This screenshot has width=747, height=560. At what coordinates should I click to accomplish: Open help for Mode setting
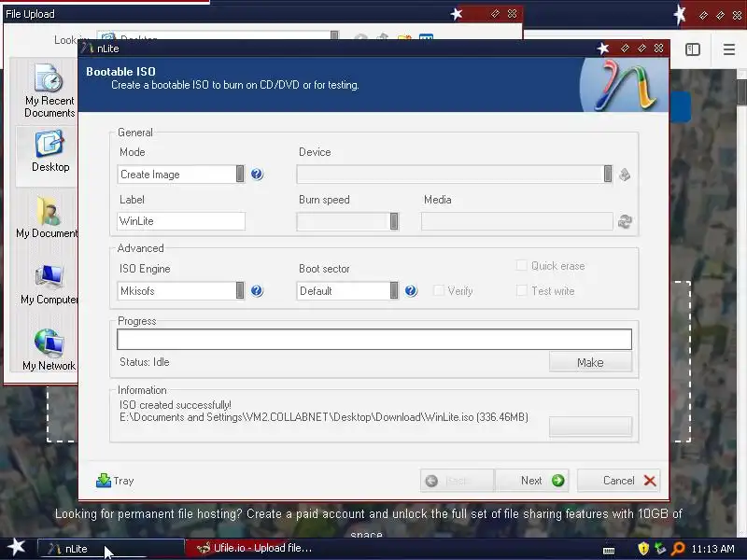257,175
